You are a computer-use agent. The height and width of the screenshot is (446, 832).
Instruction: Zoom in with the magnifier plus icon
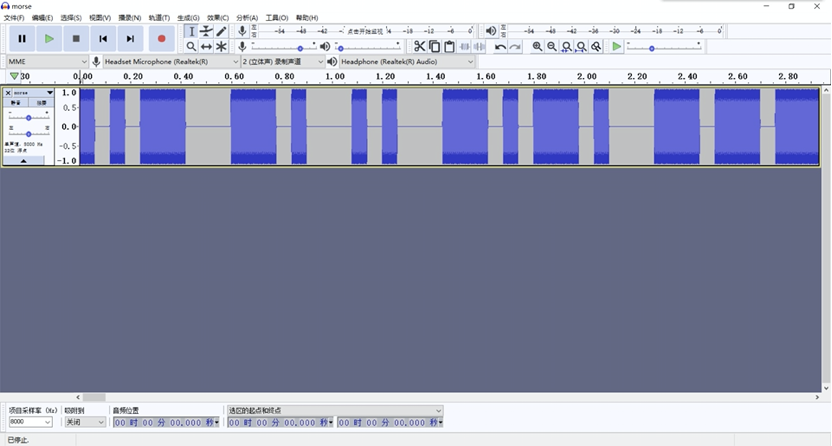coord(537,47)
